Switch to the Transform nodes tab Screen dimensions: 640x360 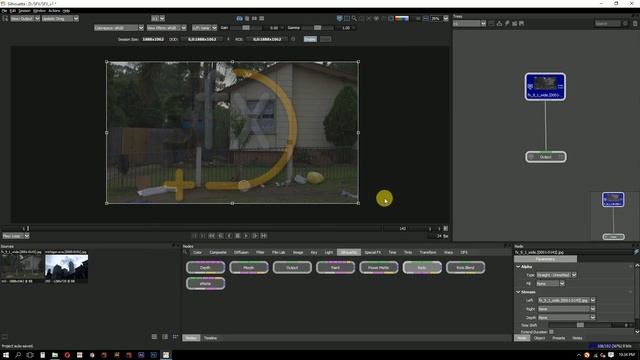[428, 252]
